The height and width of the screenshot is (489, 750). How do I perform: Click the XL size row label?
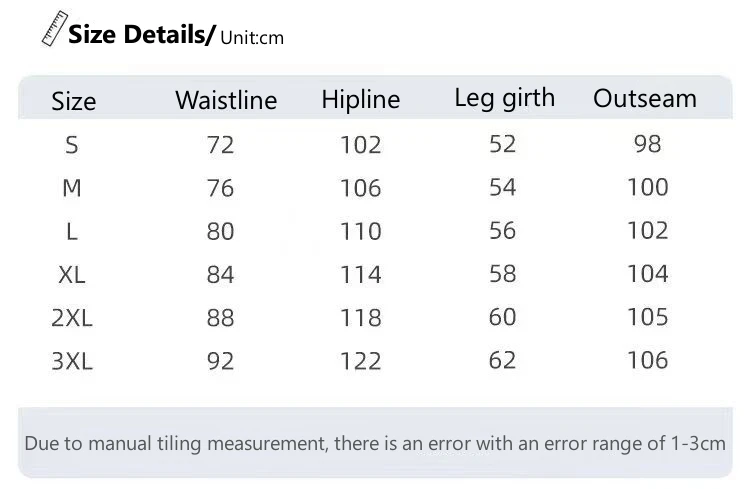[72, 274]
